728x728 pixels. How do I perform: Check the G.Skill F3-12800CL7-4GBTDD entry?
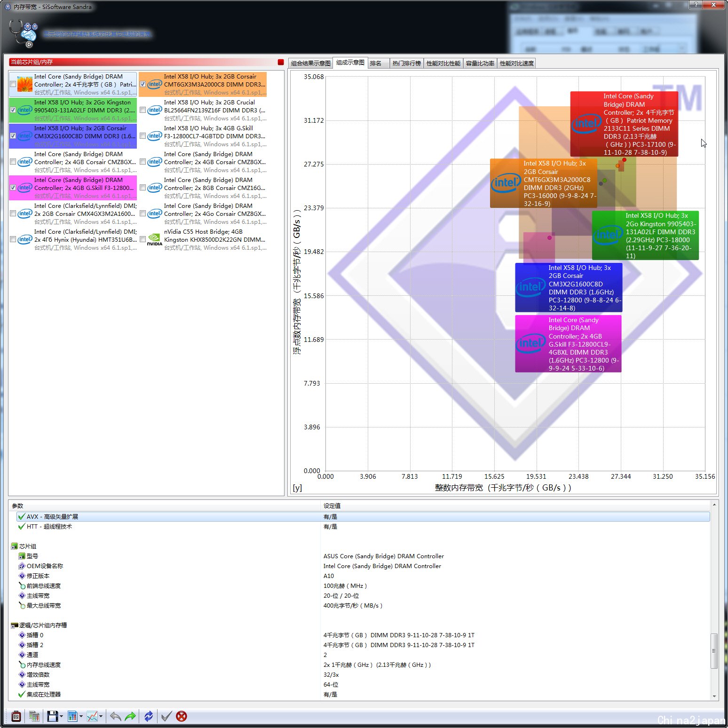pyautogui.click(x=143, y=136)
